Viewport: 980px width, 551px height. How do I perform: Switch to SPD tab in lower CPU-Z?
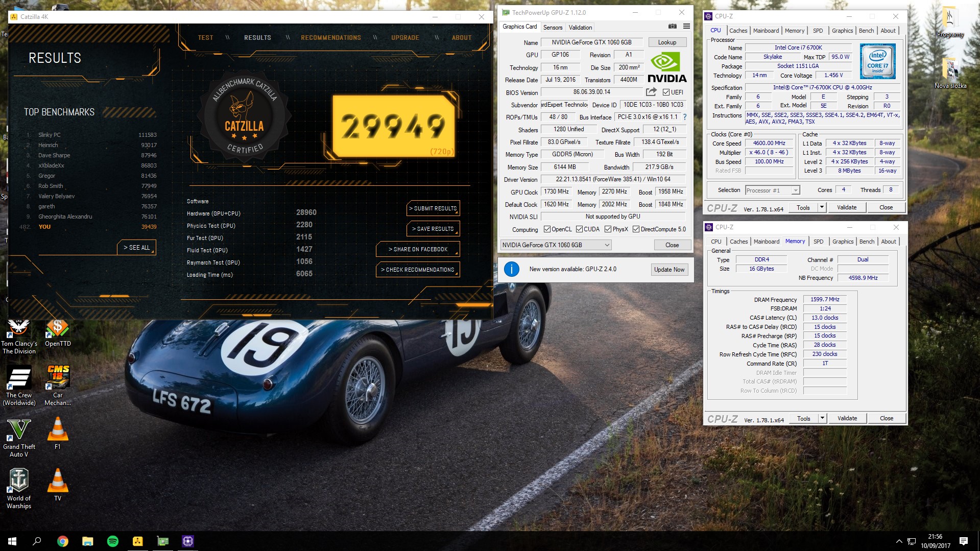coord(818,242)
